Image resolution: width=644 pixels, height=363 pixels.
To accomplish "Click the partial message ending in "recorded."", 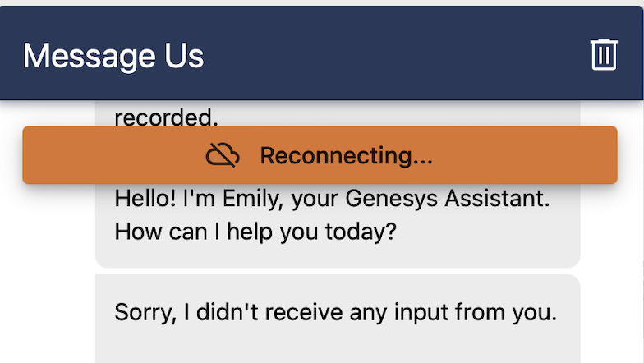I will [166, 117].
